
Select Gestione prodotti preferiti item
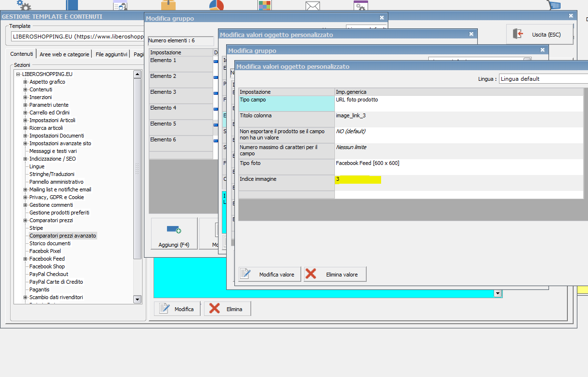point(59,213)
